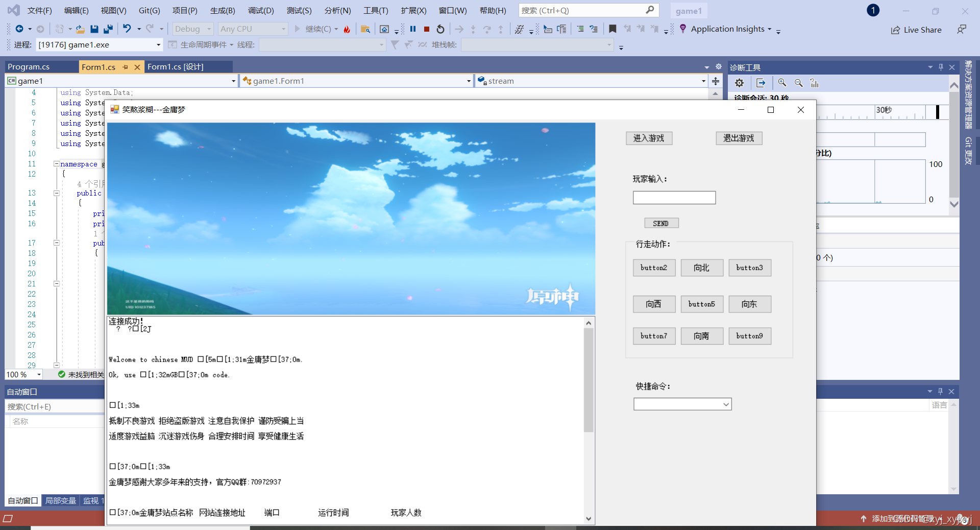Restart debugging with the circular arrow icon
The width and height of the screenshot is (980, 530).
[x=440, y=29]
